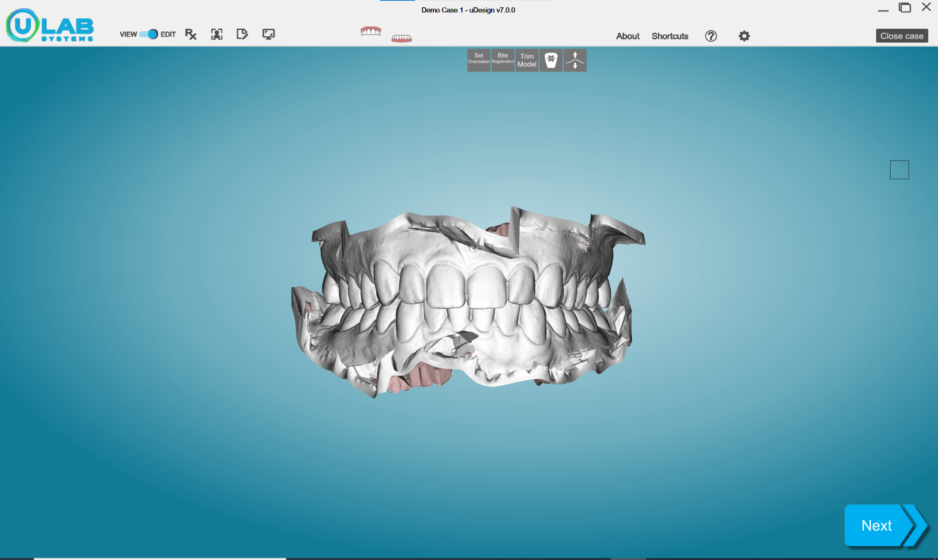Screen dimensions: 938x560
Task: Choose Bite Registration tool
Action: point(503,60)
